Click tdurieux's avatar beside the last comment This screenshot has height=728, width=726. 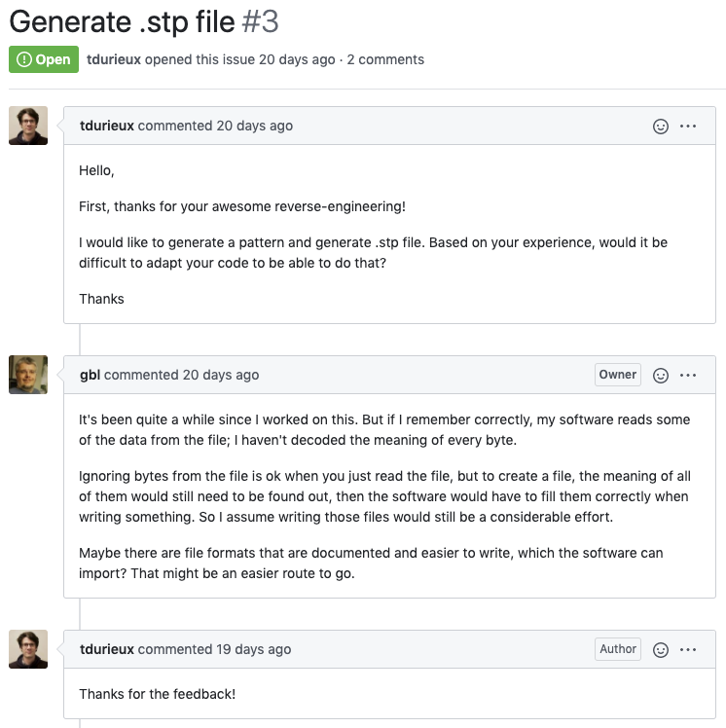(28, 649)
